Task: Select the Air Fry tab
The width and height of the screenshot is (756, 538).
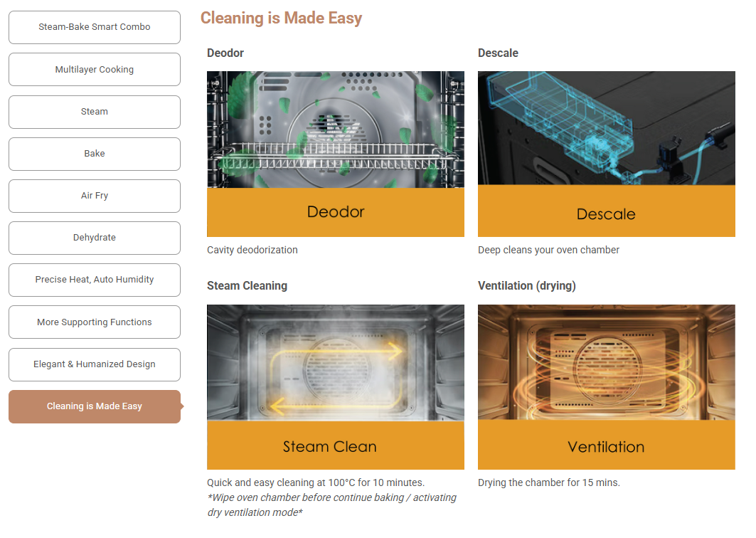Action: tap(95, 196)
